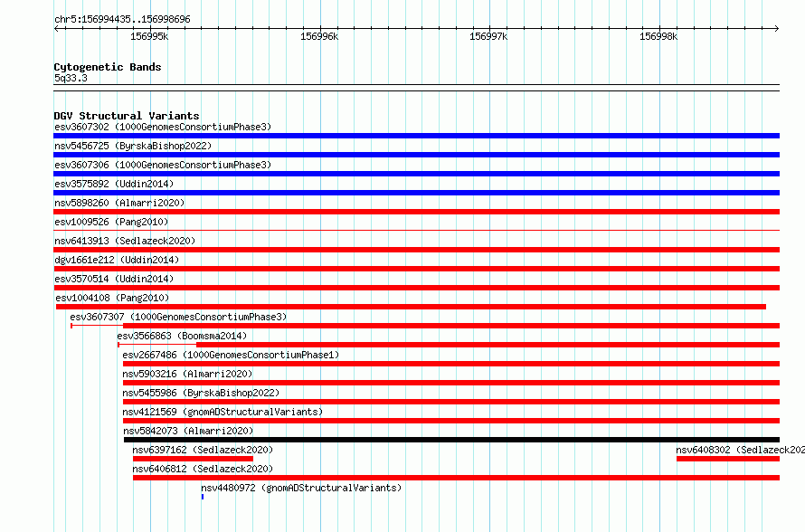This screenshot has width=805, height=532.
Task: Select red bar of esv1004108
Action: [411, 307]
